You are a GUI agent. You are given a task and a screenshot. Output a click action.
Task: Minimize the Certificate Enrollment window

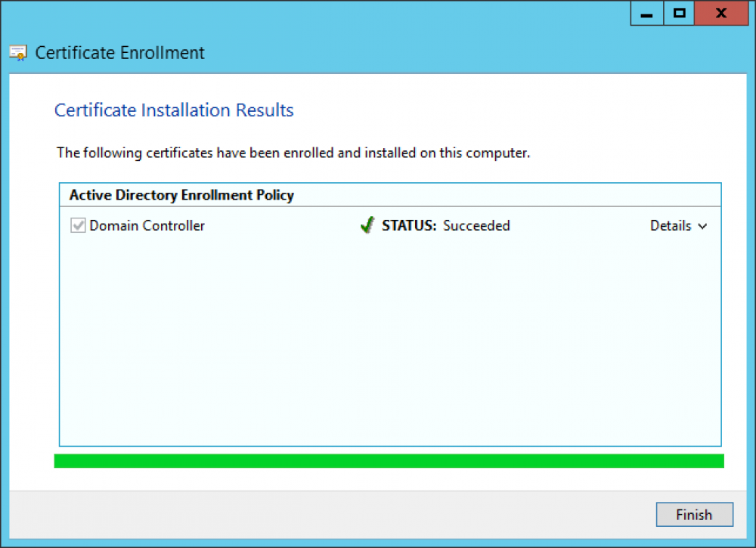646,13
